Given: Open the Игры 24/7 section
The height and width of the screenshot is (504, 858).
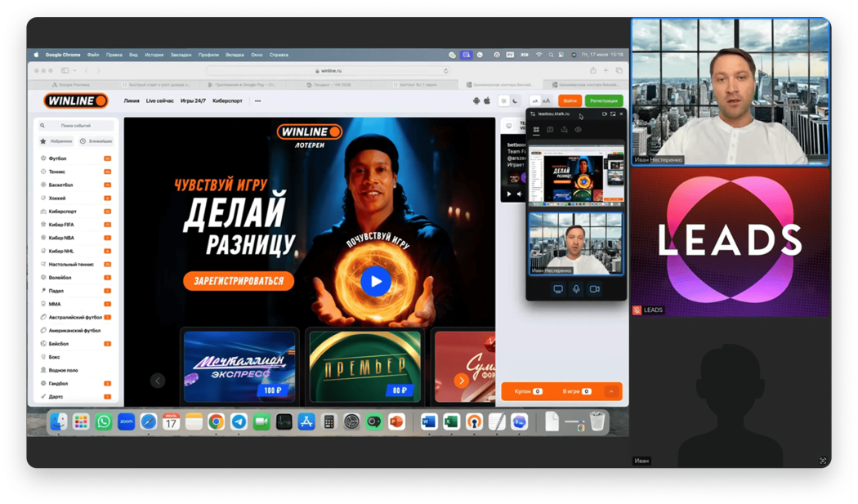Looking at the screenshot, I should [x=193, y=100].
